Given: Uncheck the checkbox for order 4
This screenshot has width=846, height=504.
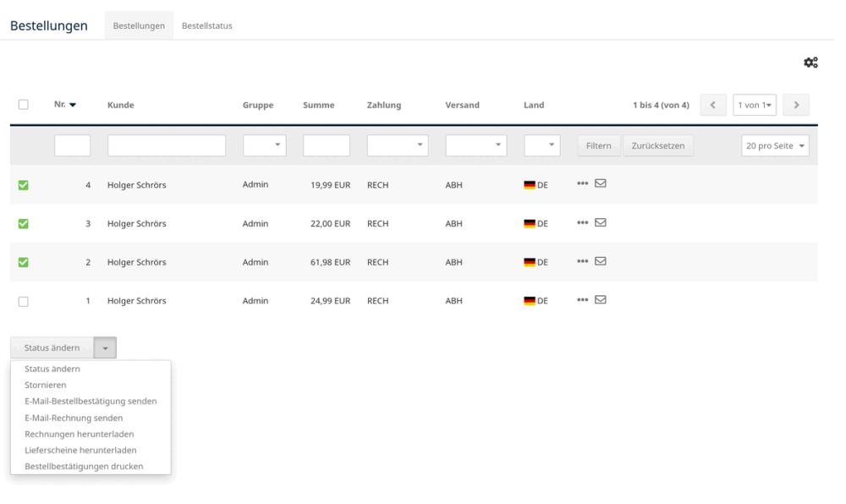Looking at the screenshot, I should 23,185.
